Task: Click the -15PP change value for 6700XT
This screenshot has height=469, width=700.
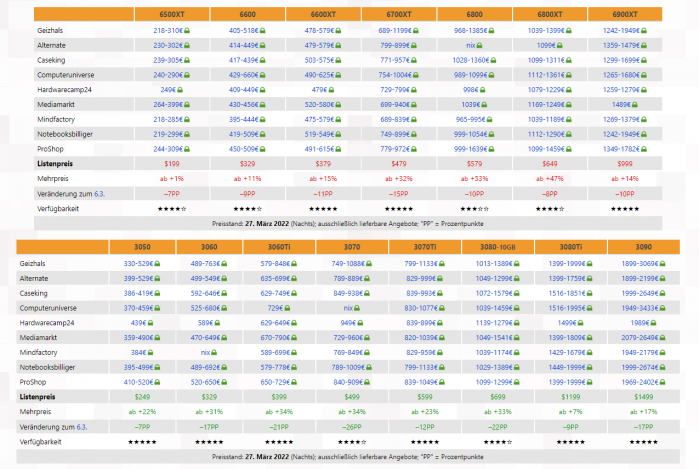Action: tap(399, 194)
